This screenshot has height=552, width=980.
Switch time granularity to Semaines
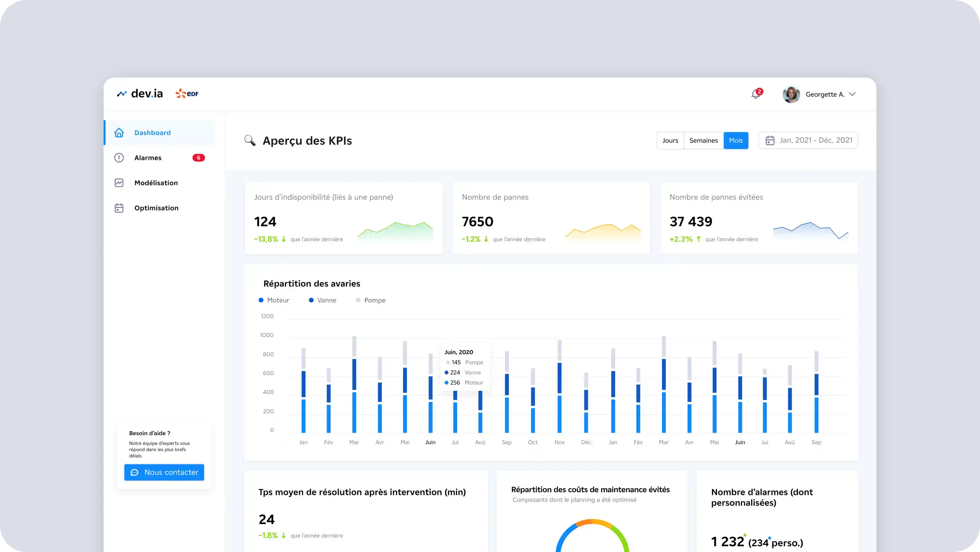point(703,140)
